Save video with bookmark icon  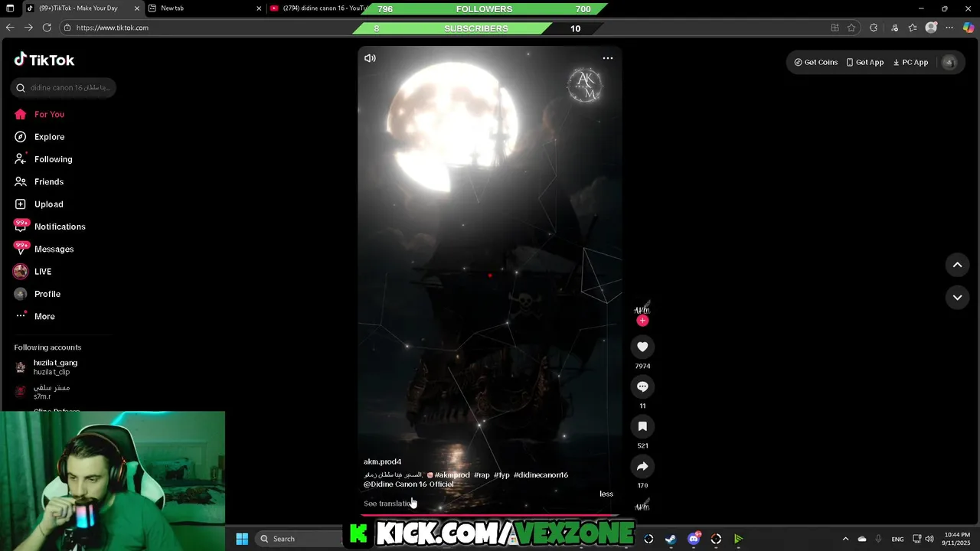(642, 426)
